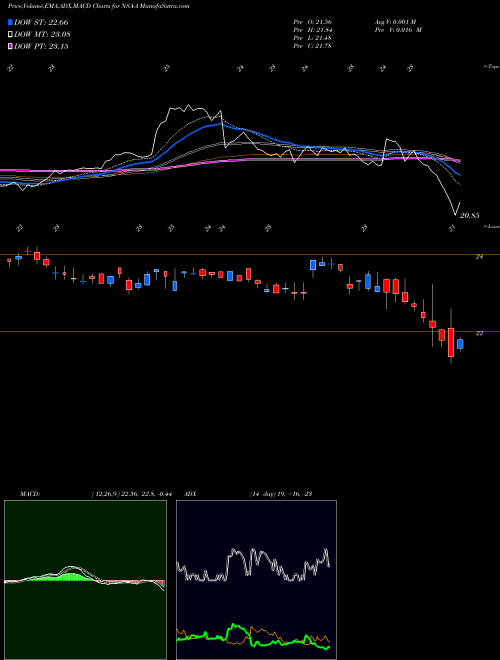The width and height of the screenshot is (500, 660).
Task: Open the dark blue ADX indicator chart panel
Action: pyautogui.click(x=256, y=580)
